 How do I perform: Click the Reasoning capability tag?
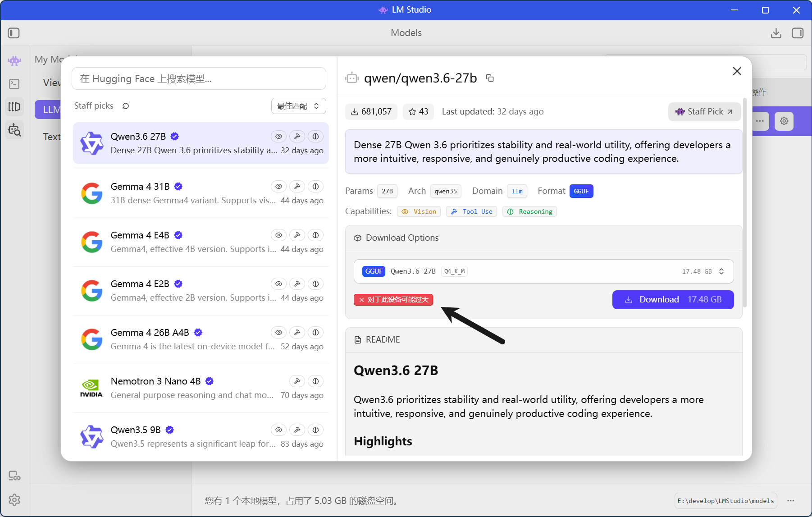click(529, 211)
